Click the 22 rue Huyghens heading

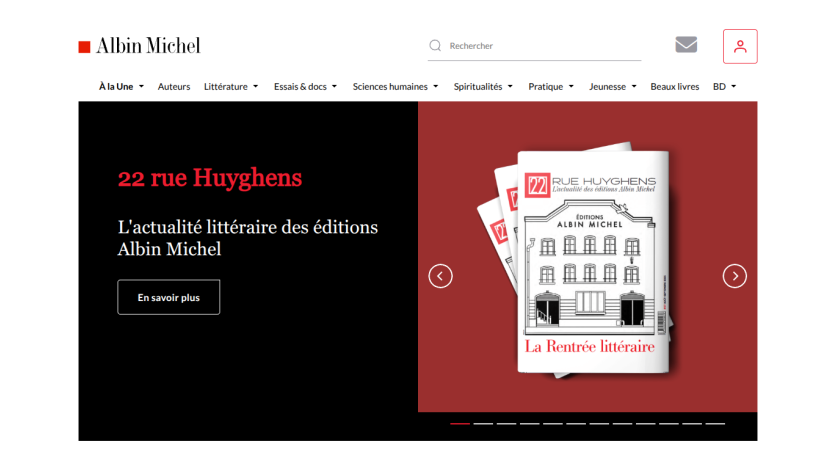coord(210,178)
